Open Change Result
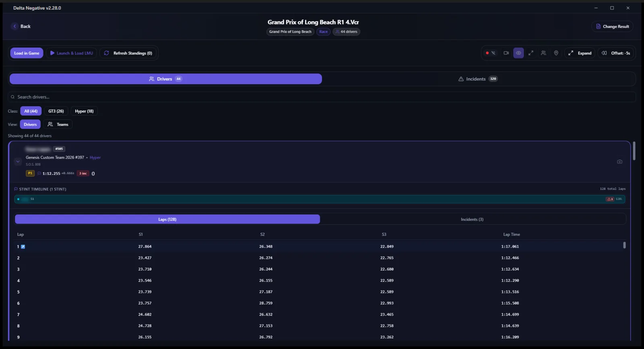The width and height of the screenshot is (644, 349). (x=612, y=27)
